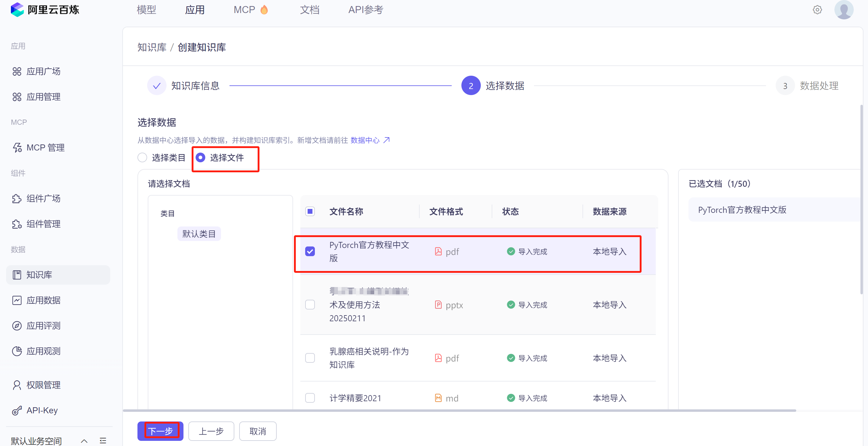Image resolution: width=868 pixels, height=446 pixels.
Task: Click the 下一步 button
Action: click(x=160, y=431)
